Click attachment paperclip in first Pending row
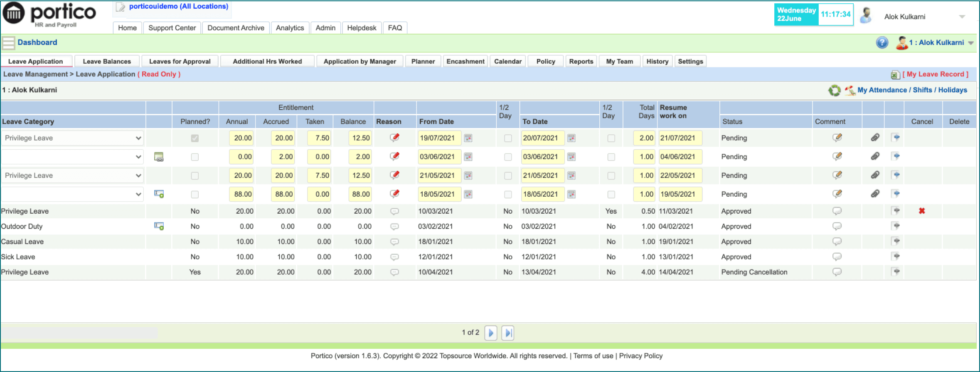The image size is (980, 372). [875, 138]
